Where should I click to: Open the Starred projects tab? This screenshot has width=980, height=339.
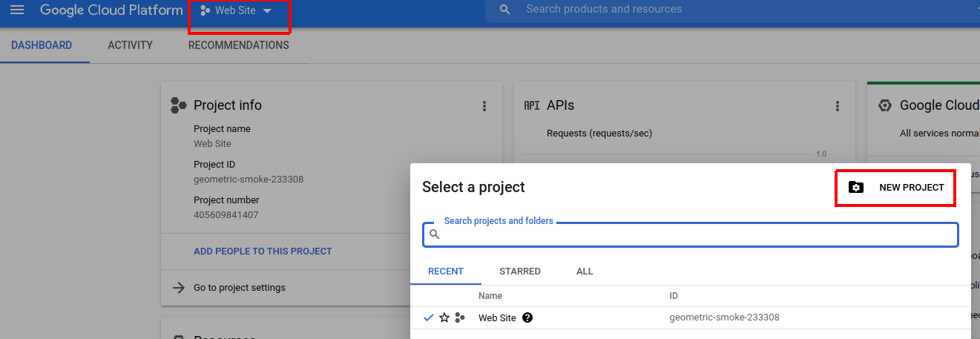tap(519, 271)
